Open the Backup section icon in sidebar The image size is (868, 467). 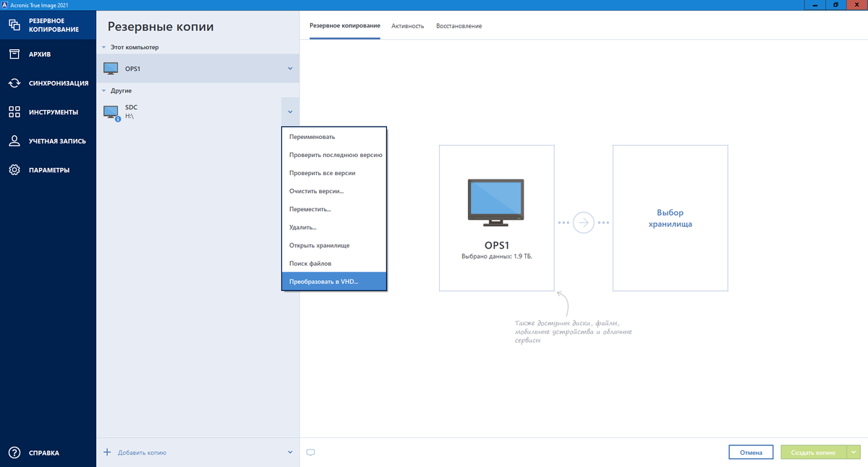pos(14,25)
